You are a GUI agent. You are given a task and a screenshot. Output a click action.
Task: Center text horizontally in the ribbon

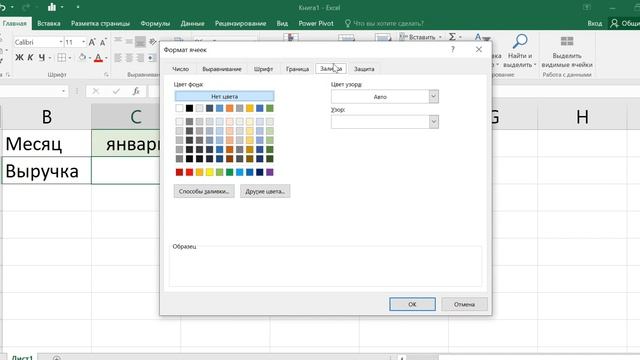pyautogui.click(x=129, y=58)
